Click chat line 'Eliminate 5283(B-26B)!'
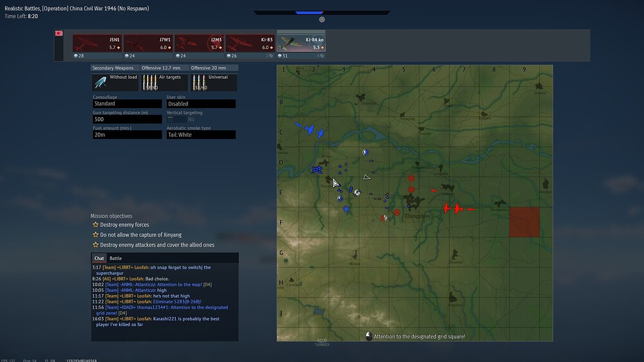Image resolution: width=644 pixels, height=362 pixels. coord(177,301)
